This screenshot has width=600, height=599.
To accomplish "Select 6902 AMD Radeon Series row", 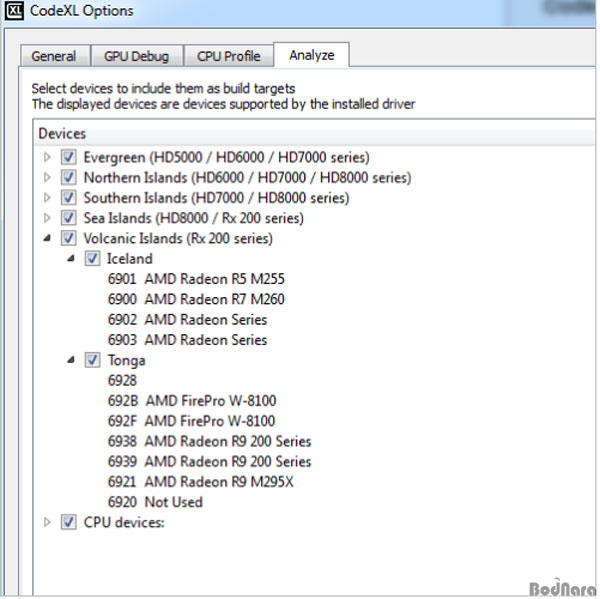I will tap(188, 320).
